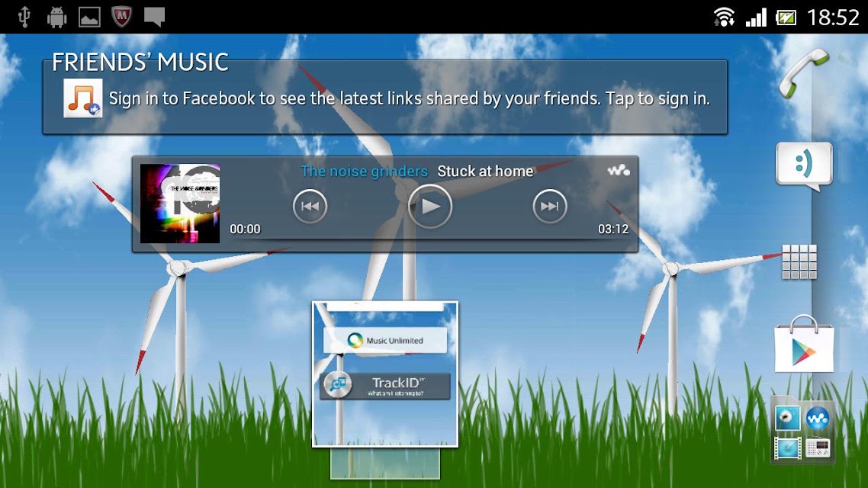This screenshot has height=488, width=868.
Task: Open the Album app in media folder
Action: tap(787, 419)
